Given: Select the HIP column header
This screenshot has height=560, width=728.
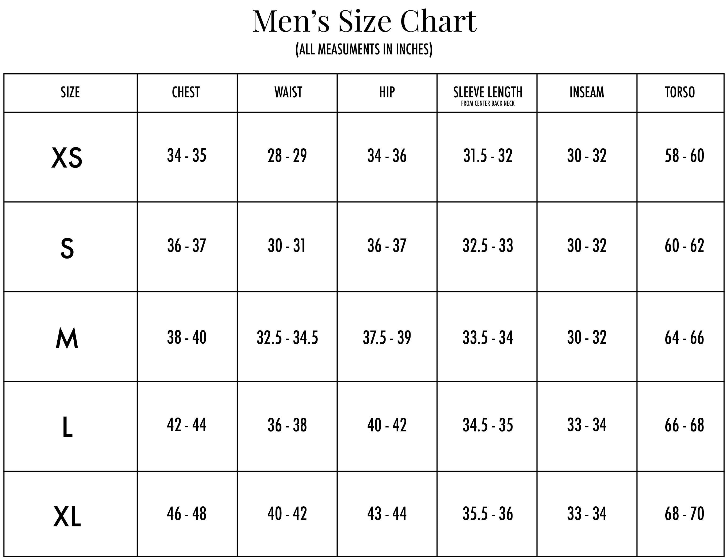Looking at the screenshot, I should click(387, 92).
